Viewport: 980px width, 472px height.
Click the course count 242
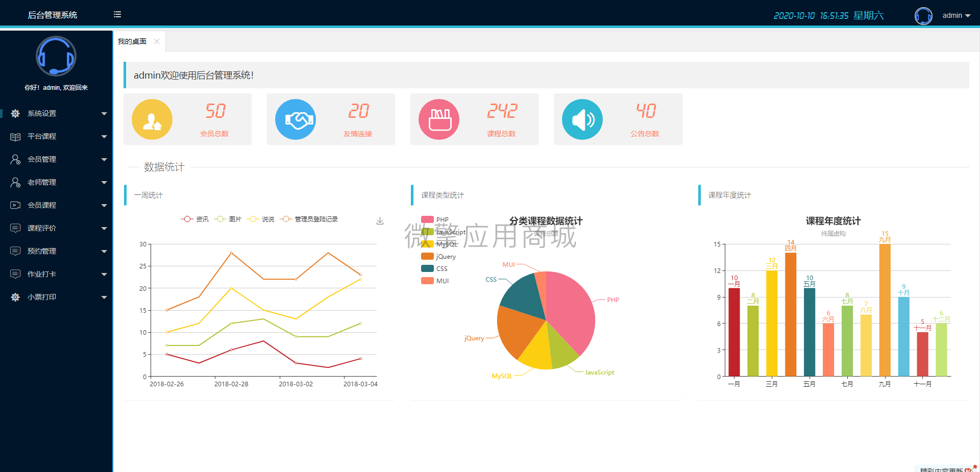pos(502,111)
